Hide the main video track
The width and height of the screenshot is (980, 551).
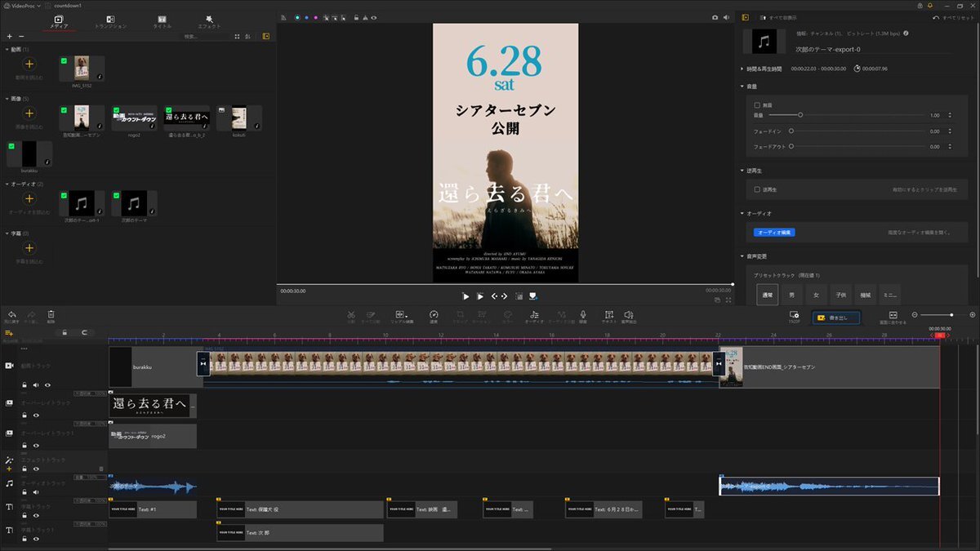(x=47, y=384)
